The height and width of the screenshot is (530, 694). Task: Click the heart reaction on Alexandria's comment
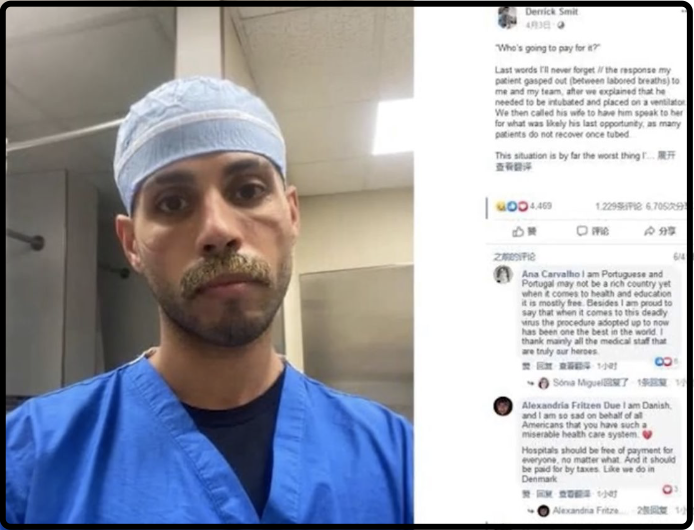point(667,489)
